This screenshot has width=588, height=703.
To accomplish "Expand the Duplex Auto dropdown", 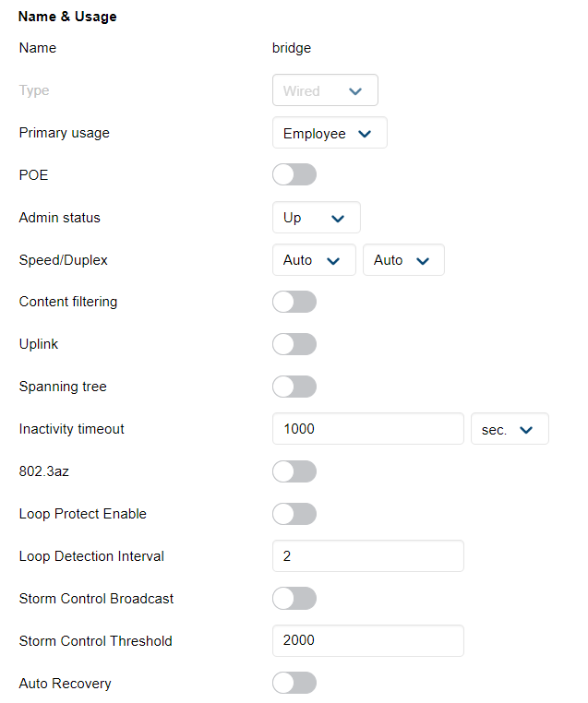I will (403, 260).
